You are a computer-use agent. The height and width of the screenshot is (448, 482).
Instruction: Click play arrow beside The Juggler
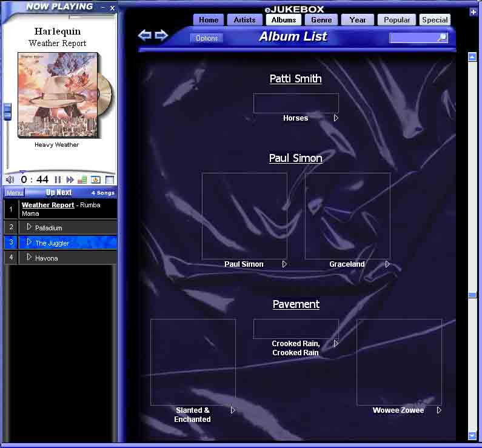(x=29, y=242)
